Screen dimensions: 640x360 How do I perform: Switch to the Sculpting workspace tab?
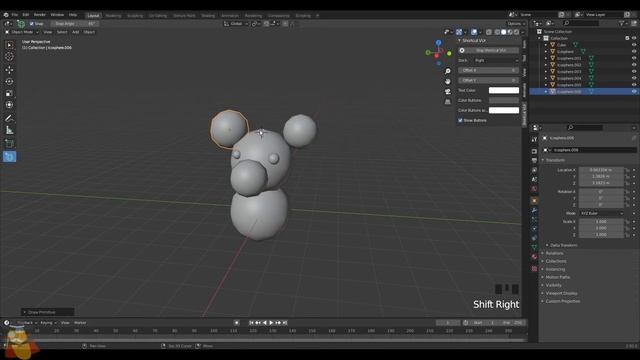135,16
